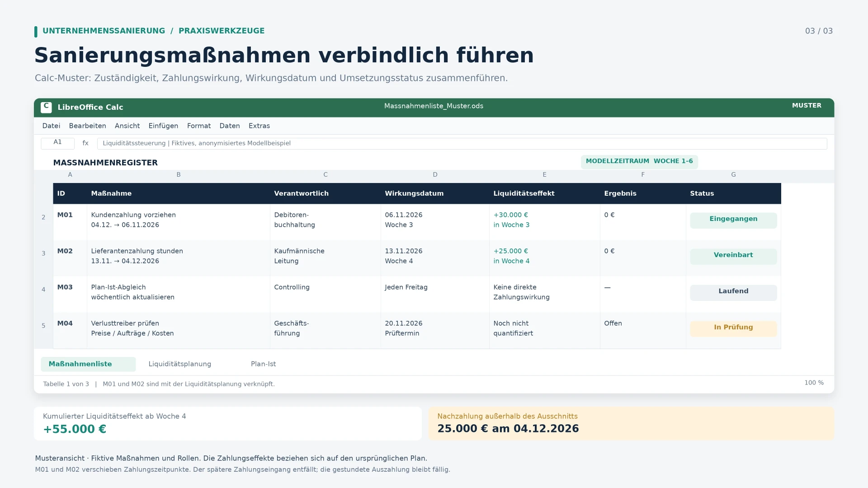Image resolution: width=868 pixels, height=488 pixels.
Task: Select column header C
Action: pyautogui.click(x=325, y=175)
